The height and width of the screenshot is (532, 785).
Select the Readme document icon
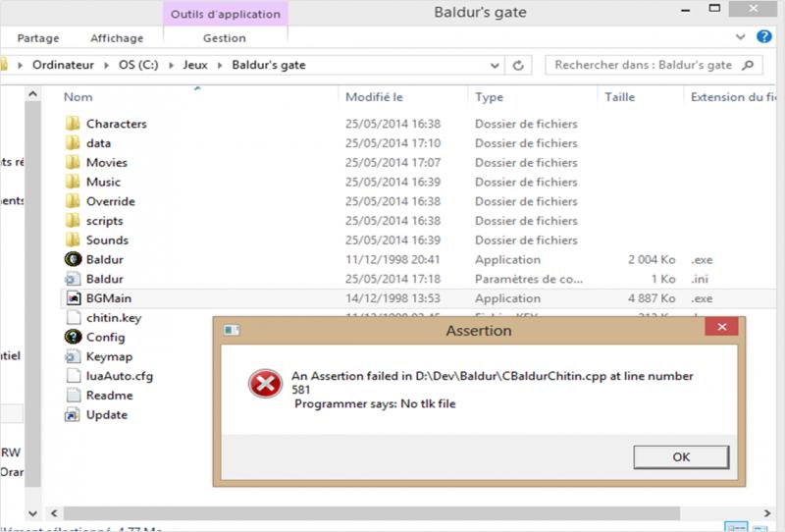(x=73, y=396)
